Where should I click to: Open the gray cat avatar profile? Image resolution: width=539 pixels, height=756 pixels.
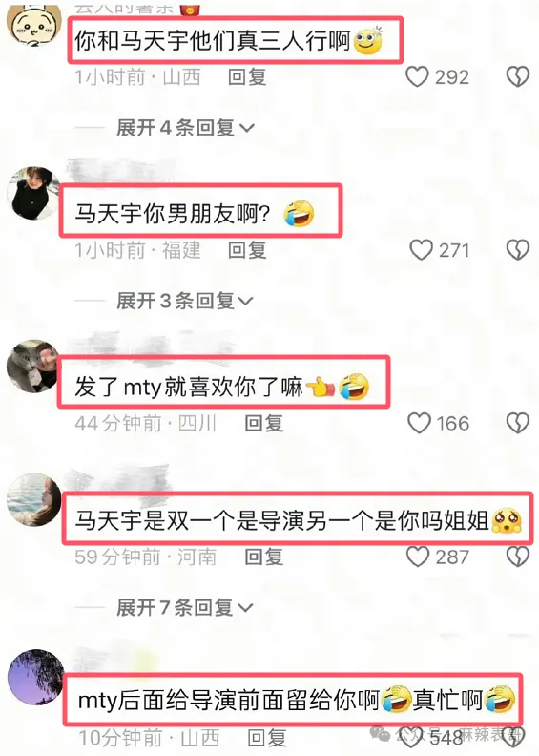coord(33,367)
